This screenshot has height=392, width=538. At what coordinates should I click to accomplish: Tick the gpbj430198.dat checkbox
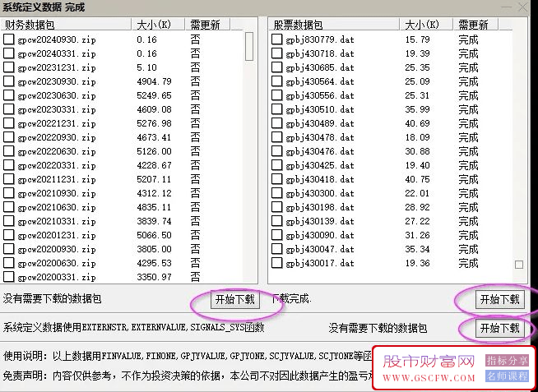click(277, 207)
